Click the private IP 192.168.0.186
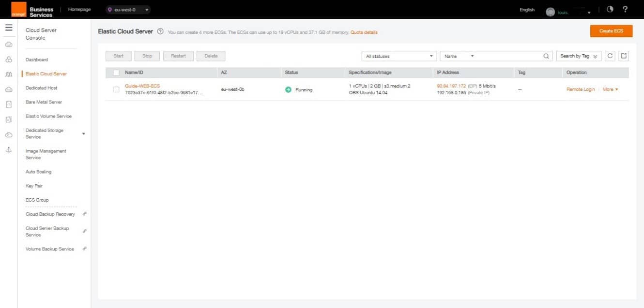644x308 pixels. point(451,93)
